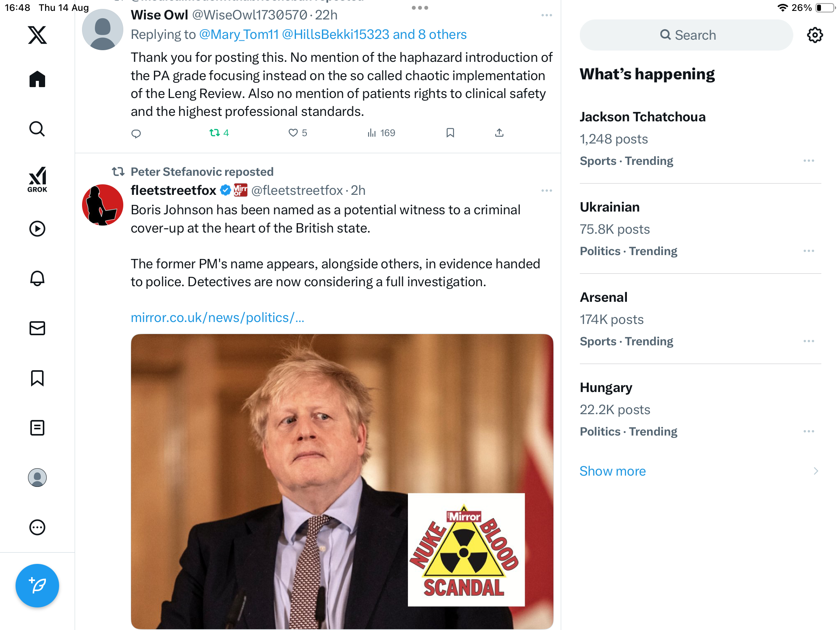Open the video play sidebar item
Image resolution: width=840 pixels, height=630 pixels.
point(37,229)
